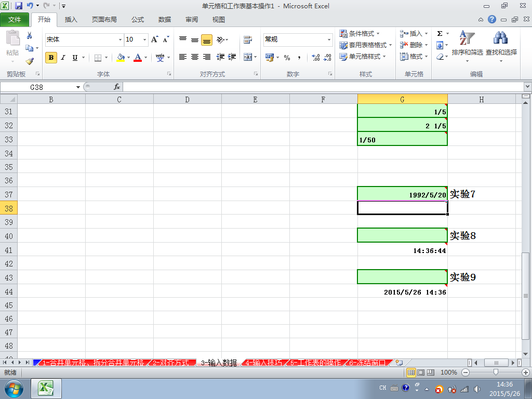
Task: Click Windows Start button
Action: coord(14,389)
